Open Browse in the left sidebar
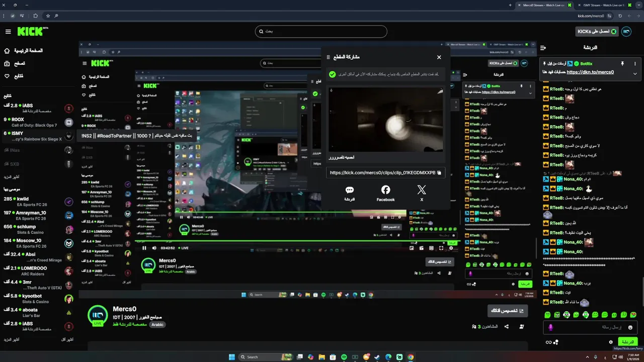The height and width of the screenshot is (362, 644). tap(14, 63)
